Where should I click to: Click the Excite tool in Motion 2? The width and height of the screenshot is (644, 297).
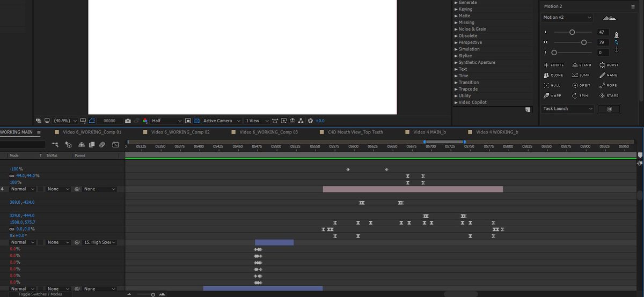554,65
